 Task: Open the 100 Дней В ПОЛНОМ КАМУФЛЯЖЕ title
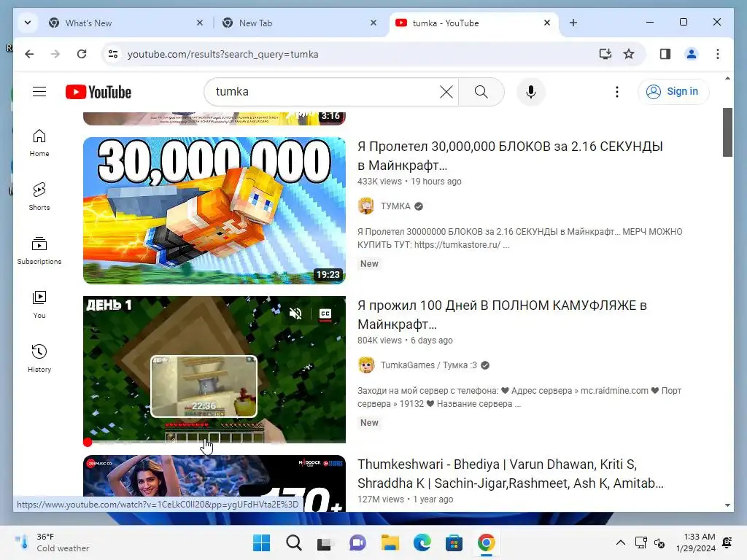tap(502, 315)
